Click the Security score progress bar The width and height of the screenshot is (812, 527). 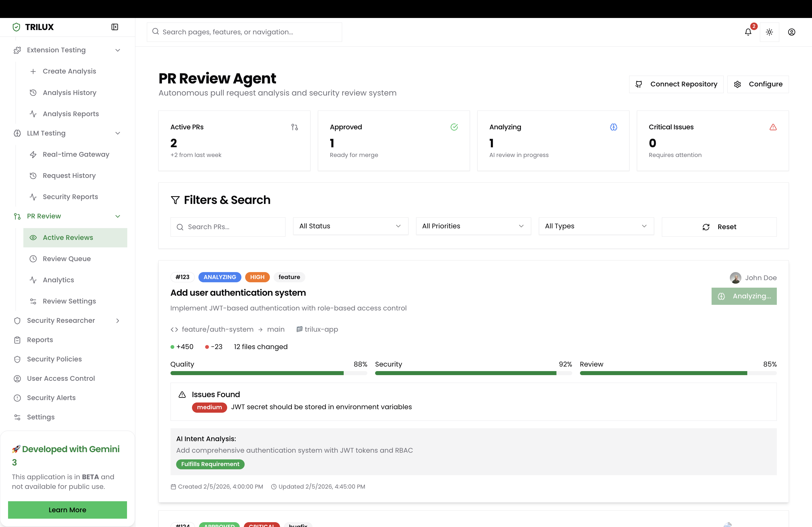[473, 373]
